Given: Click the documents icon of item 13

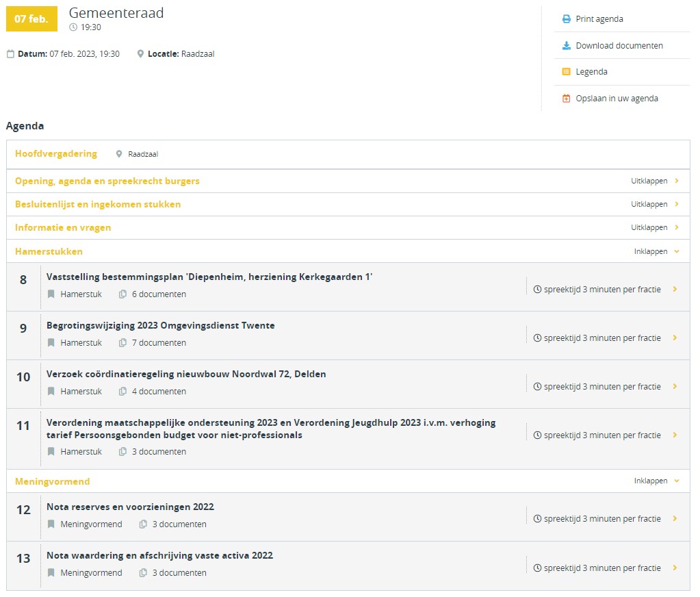Looking at the screenshot, I should click(x=143, y=573).
